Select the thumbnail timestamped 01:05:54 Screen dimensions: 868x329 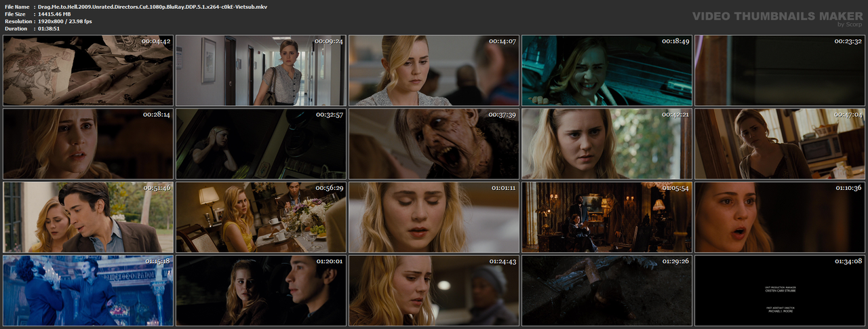(x=607, y=217)
